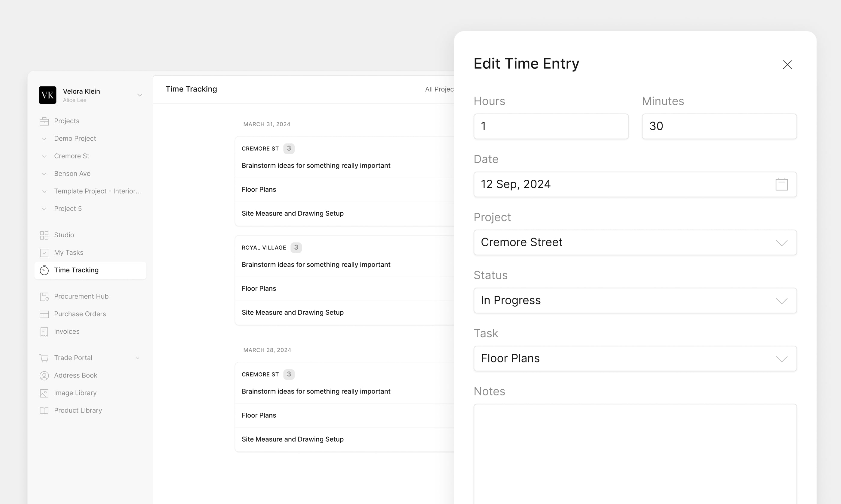The width and height of the screenshot is (841, 504).
Task: Open the Task dropdown showing Floor Plans
Action: coord(635,358)
